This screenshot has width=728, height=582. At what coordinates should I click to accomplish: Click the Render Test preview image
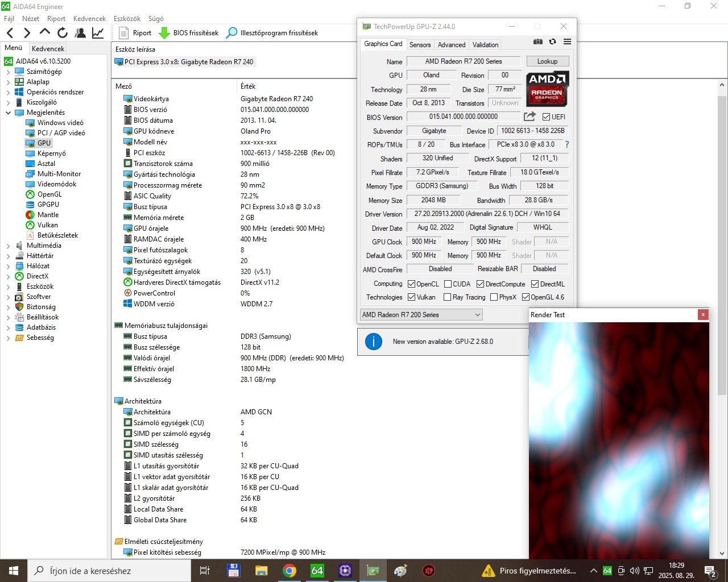tap(619, 440)
